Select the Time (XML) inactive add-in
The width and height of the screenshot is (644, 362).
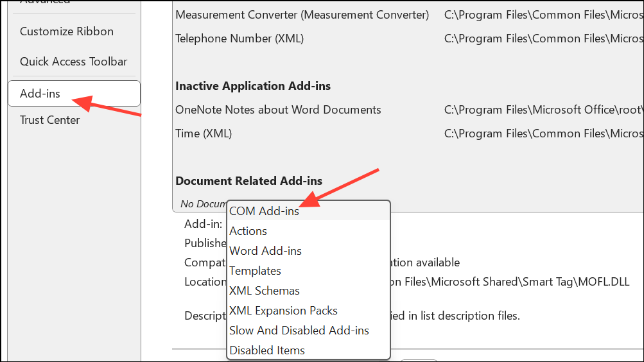tap(204, 134)
